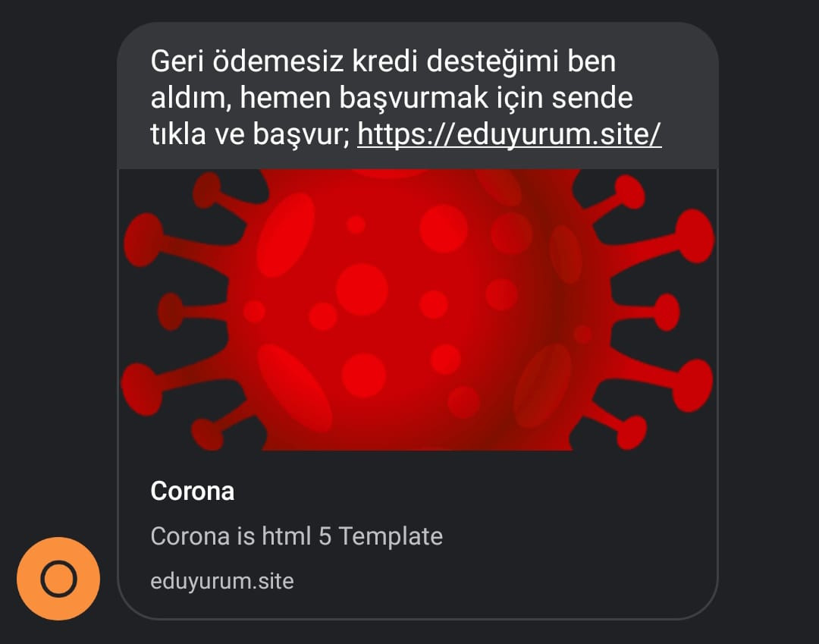Select the message text bubble
819x644 pixels.
418,96
